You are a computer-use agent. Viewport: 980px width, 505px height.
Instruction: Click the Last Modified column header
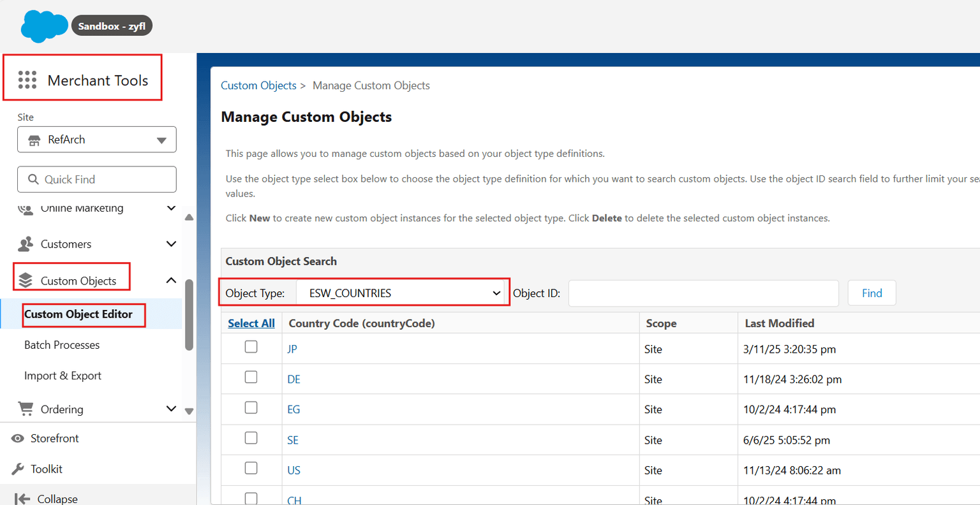coord(780,323)
